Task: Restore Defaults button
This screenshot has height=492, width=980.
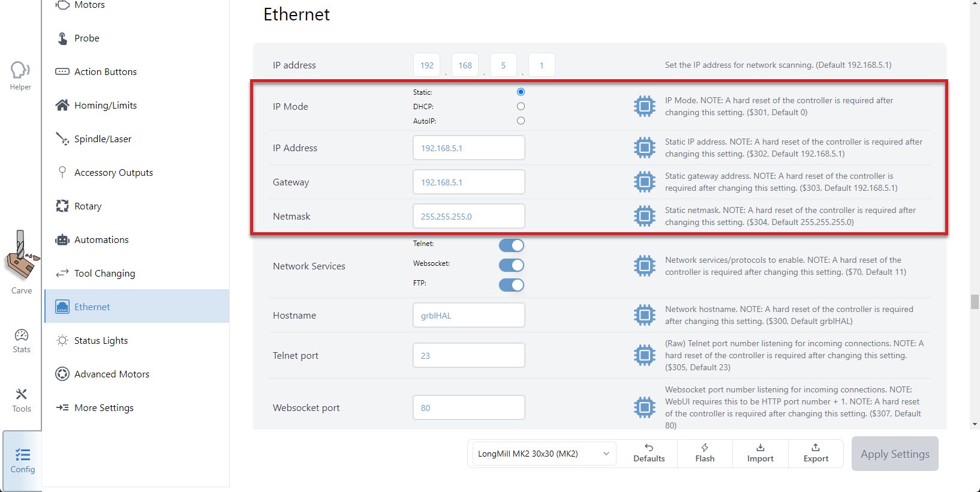Action: (x=649, y=453)
